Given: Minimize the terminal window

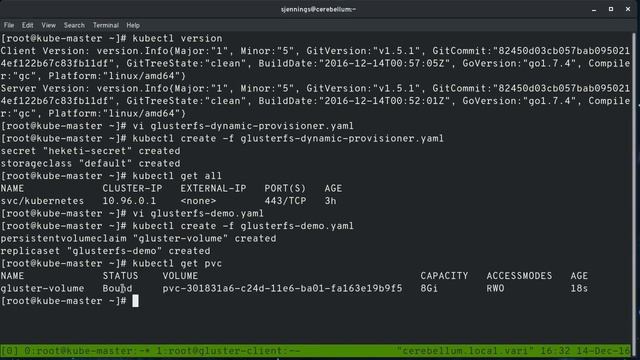Looking at the screenshot, I should [594, 9].
